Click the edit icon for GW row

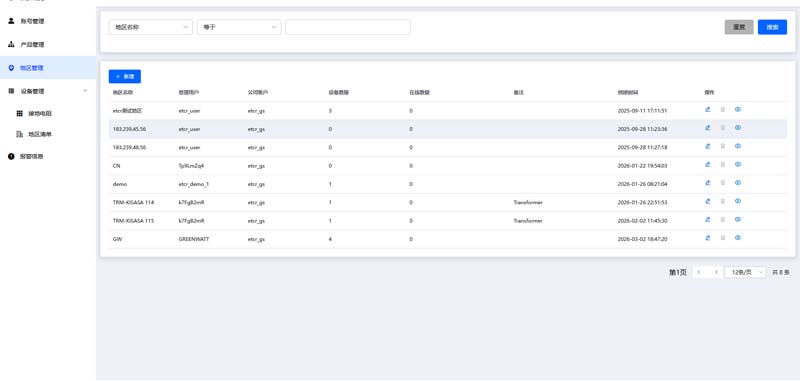click(x=708, y=238)
